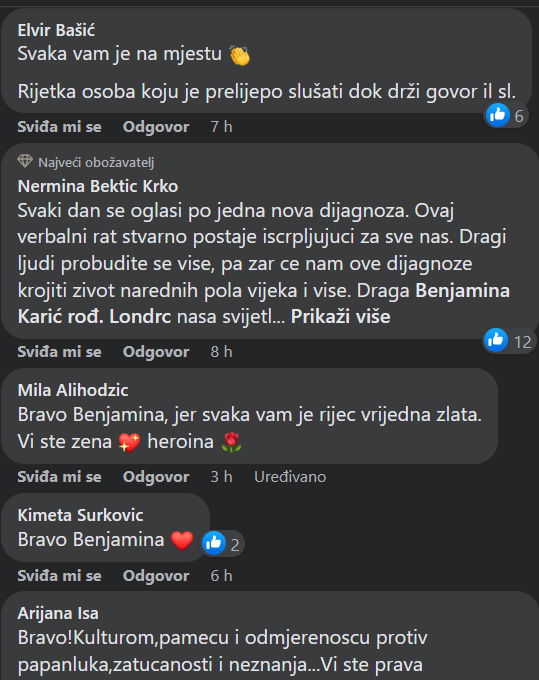Open like reactions on Kimeta Surkovic's comment
The height and width of the screenshot is (680, 539).
(222, 543)
